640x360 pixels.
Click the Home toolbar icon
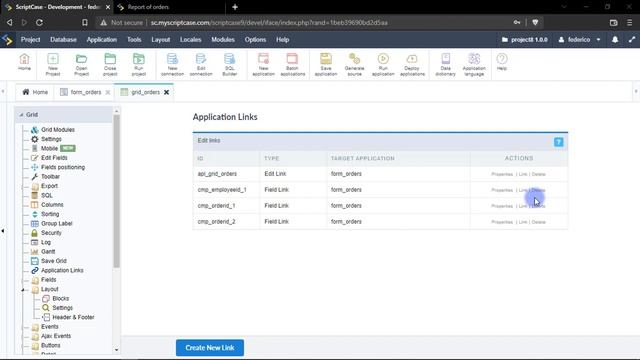(x=24, y=62)
